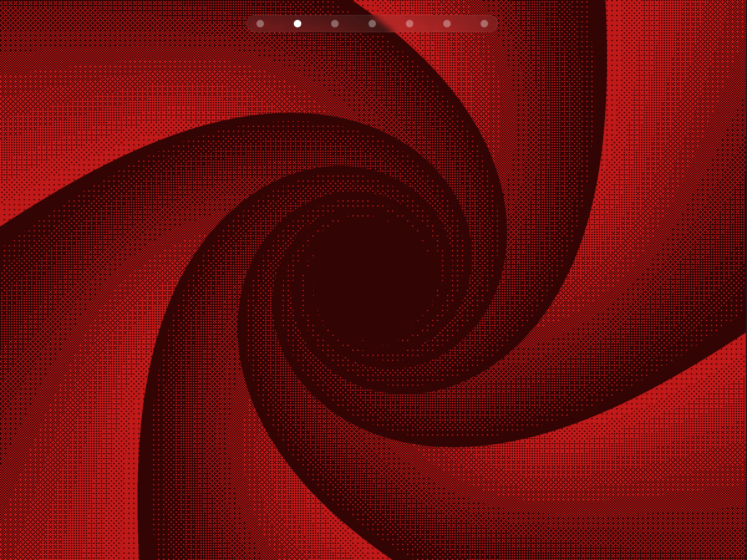Click pill bar between sixth and seventh dots
747x560 pixels.
(466, 24)
